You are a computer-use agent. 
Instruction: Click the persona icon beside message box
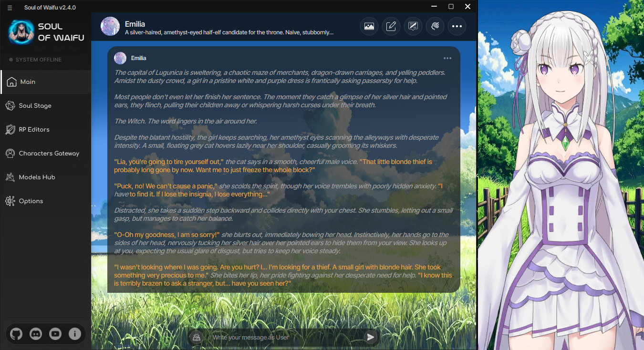[196, 337]
